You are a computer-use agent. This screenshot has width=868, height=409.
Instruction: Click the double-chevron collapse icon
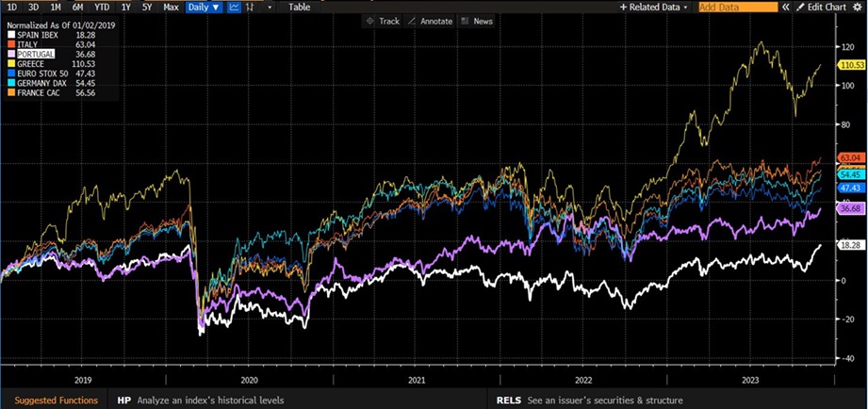788,7
